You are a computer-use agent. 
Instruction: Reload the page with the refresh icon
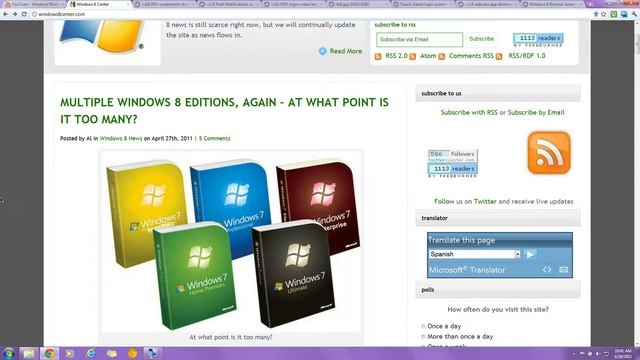[x=24, y=14]
